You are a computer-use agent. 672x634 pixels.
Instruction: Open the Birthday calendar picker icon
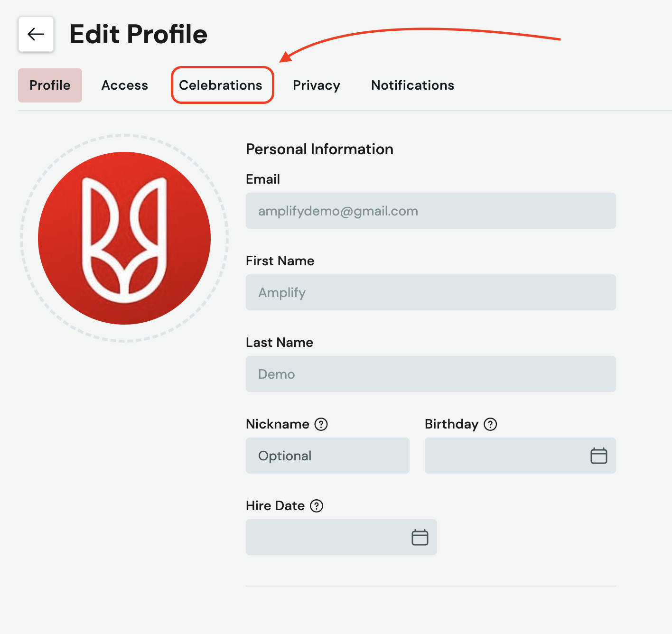click(598, 456)
